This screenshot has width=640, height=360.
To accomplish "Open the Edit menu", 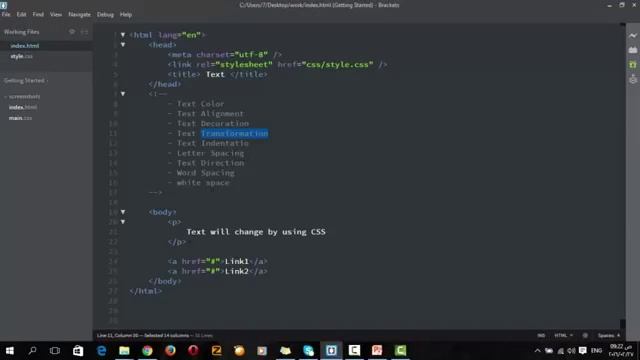I will click(x=21, y=14).
